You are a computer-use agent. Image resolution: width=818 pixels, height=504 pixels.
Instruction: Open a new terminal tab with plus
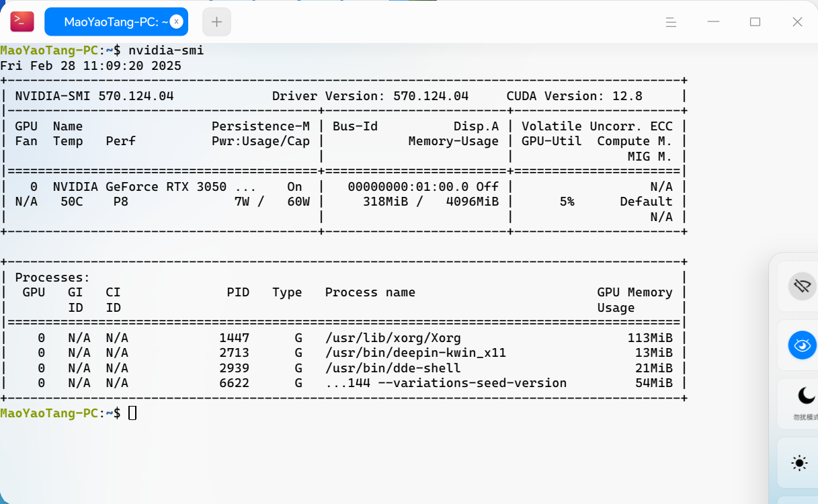(x=216, y=22)
